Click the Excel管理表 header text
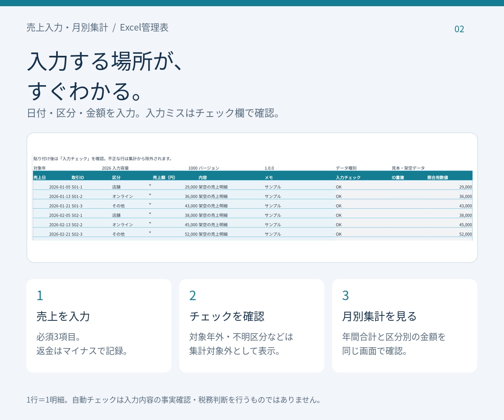 click(144, 28)
